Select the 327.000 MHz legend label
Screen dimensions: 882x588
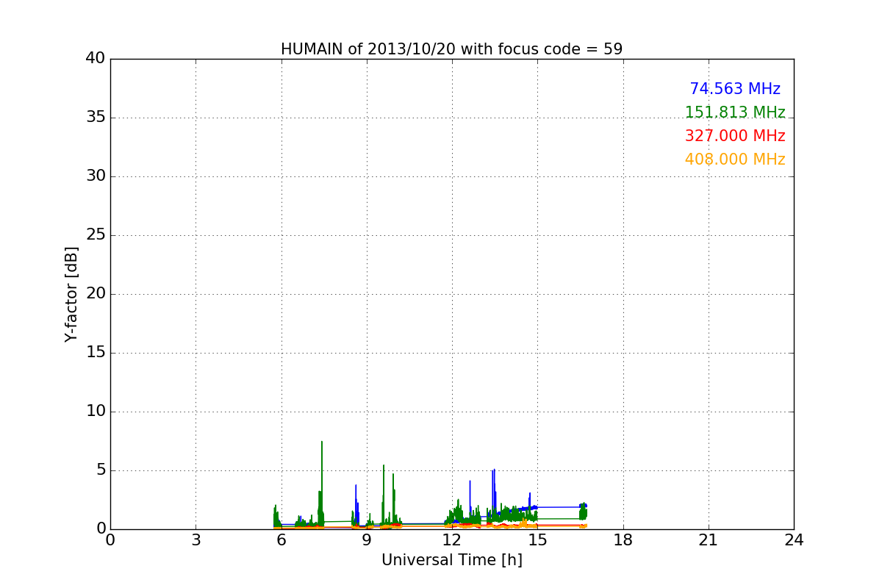[735, 136]
